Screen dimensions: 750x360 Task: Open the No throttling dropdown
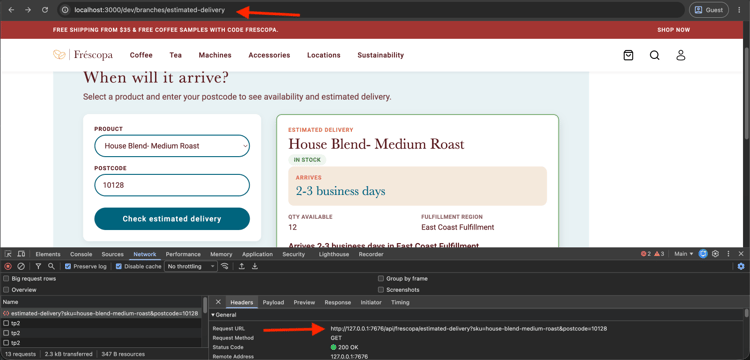[x=191, y=266]
